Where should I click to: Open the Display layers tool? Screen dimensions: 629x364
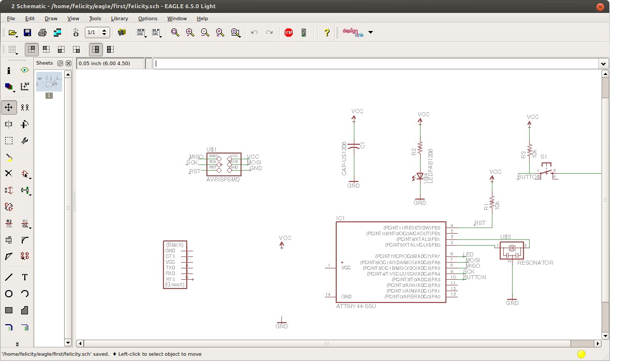(x=9, y=87)
